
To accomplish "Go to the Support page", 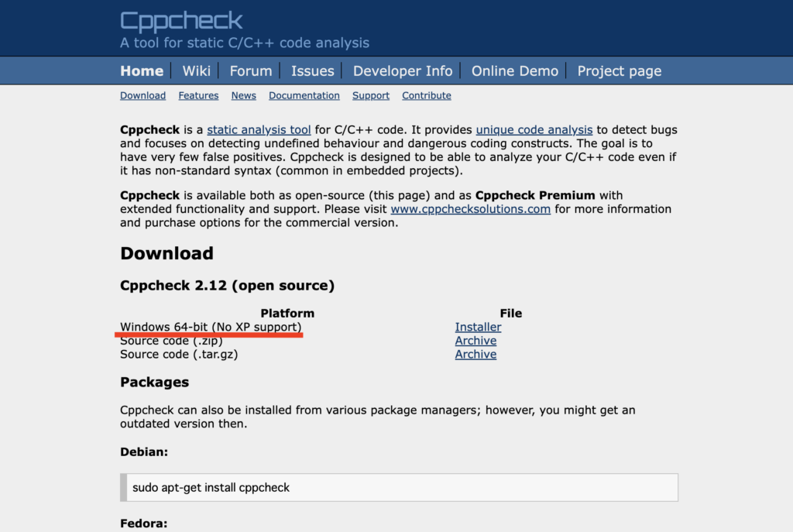I will 370,95.
